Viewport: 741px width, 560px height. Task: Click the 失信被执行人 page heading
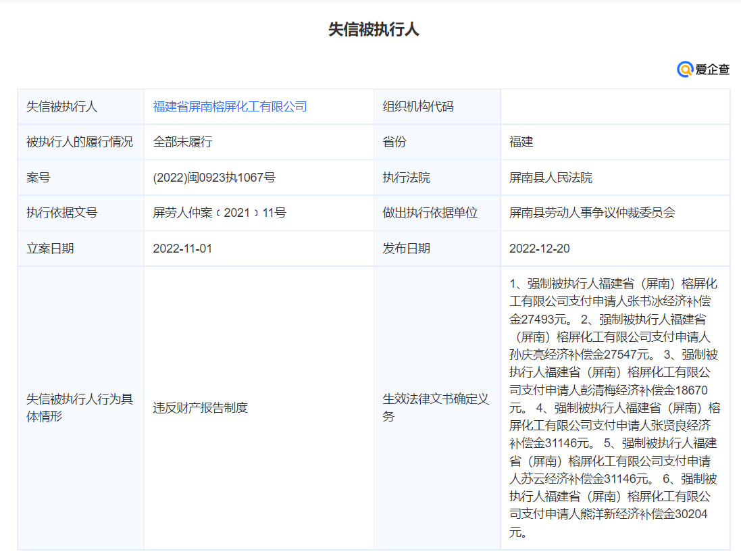374,30
